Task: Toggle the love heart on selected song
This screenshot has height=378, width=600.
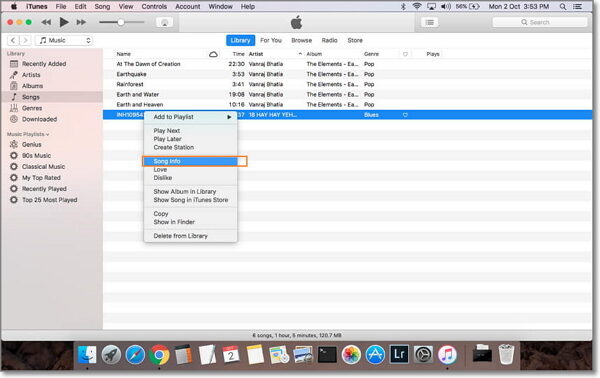Action: [x=405, y=115]
